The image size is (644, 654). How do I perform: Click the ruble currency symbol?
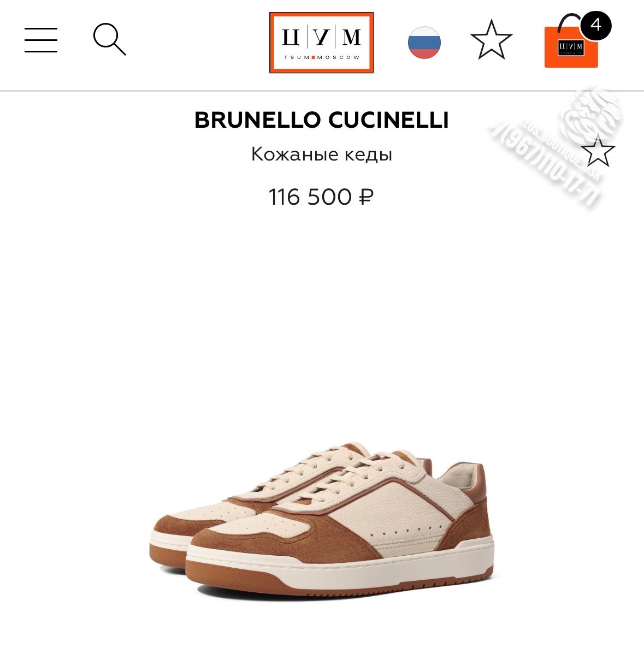(365, 197)
